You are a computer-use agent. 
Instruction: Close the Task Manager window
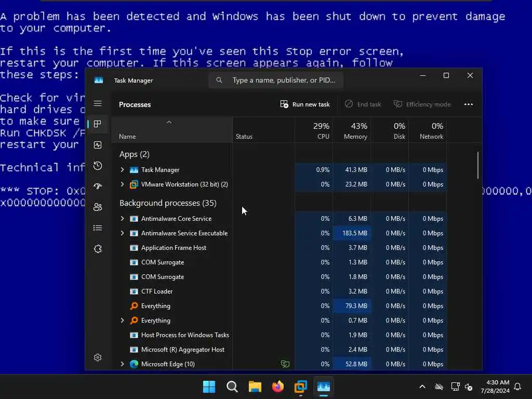[x=470, y=76]
